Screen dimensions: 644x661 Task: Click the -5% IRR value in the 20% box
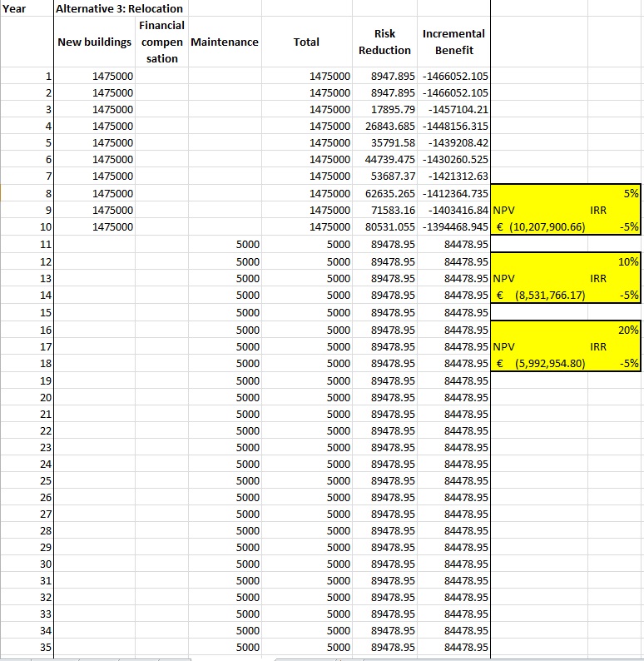614,363
